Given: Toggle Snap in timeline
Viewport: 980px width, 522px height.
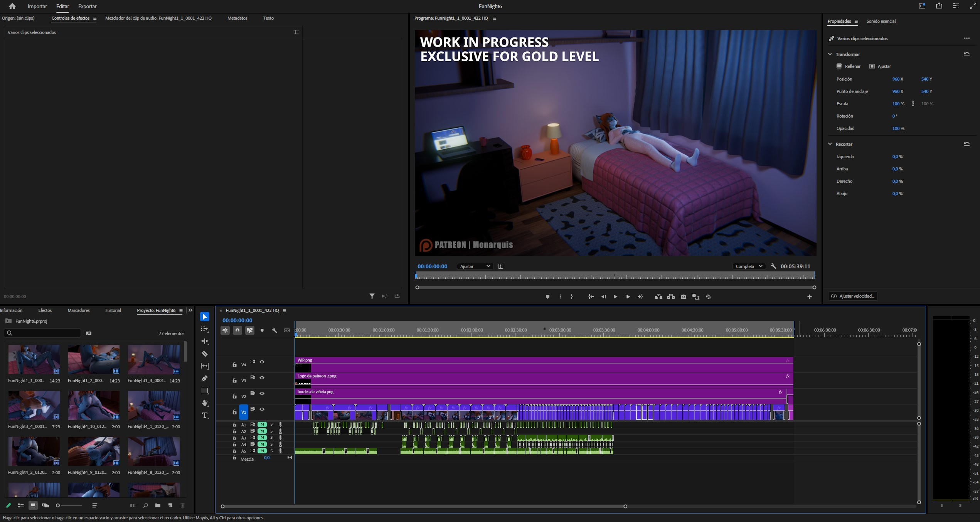Looking at the screenshot, I should pyautogui.click(x=237, y=330).
